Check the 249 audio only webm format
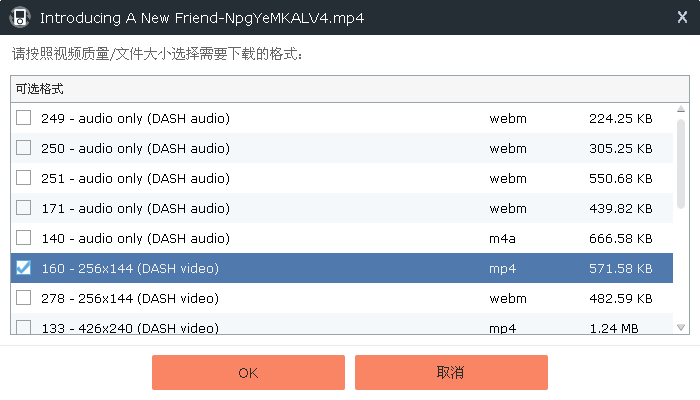 [23, 118]
